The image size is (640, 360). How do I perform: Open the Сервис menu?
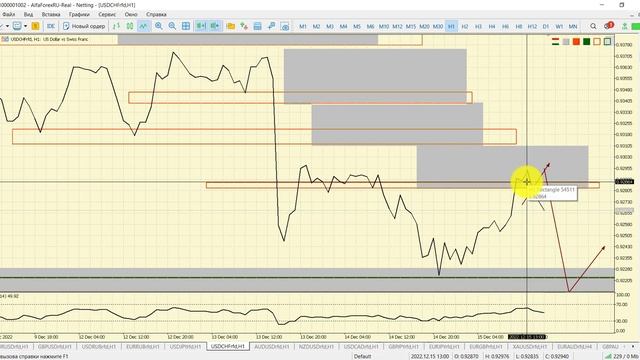(107, 14)
